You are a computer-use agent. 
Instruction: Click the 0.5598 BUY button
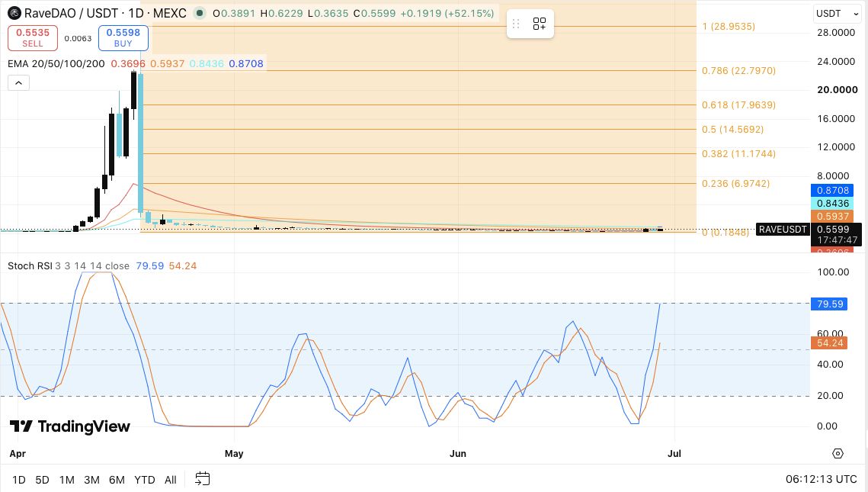[x=123, y=37]
